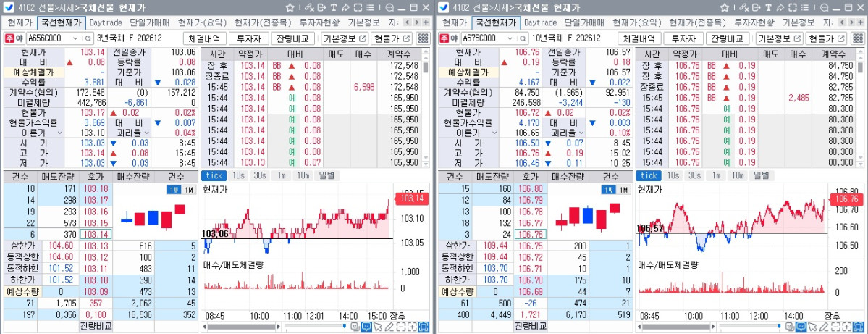The image size is (868, 334).
Task: Switch left mini chart to 1W
Action: pos(173,190)
